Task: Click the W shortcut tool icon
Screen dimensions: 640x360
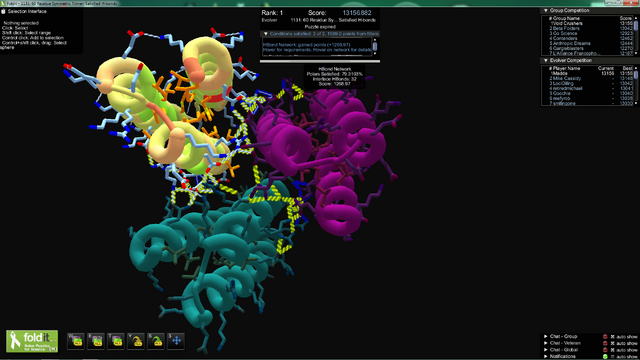Action: [76, 341]
